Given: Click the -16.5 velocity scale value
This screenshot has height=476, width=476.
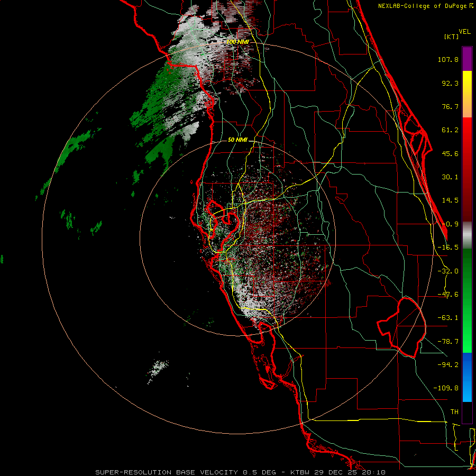Looking at the screenshot, I should click(448, 248).
